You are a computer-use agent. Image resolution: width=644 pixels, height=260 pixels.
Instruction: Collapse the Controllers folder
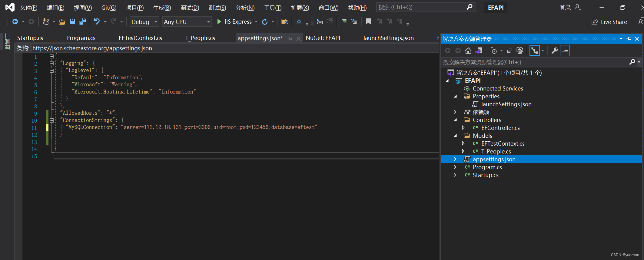pos(455,120)
